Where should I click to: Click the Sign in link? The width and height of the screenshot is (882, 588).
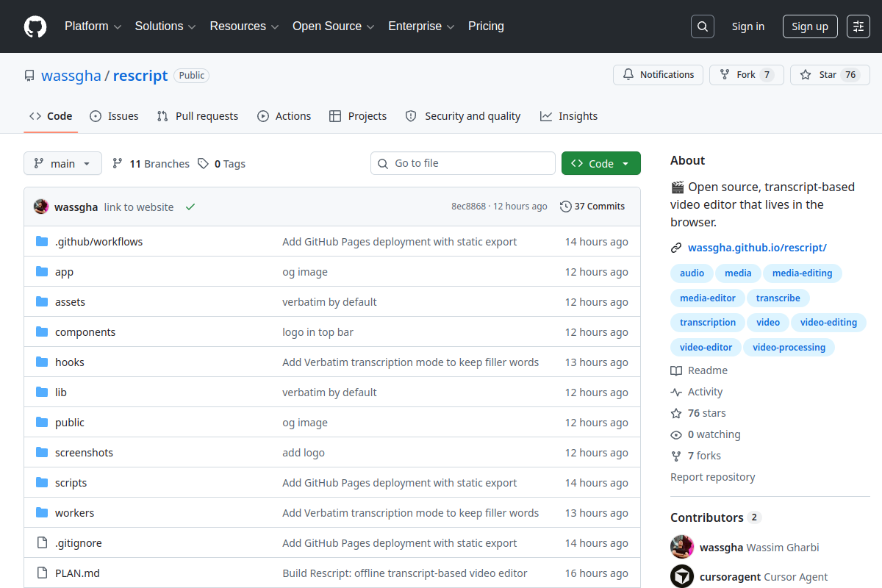747,26
